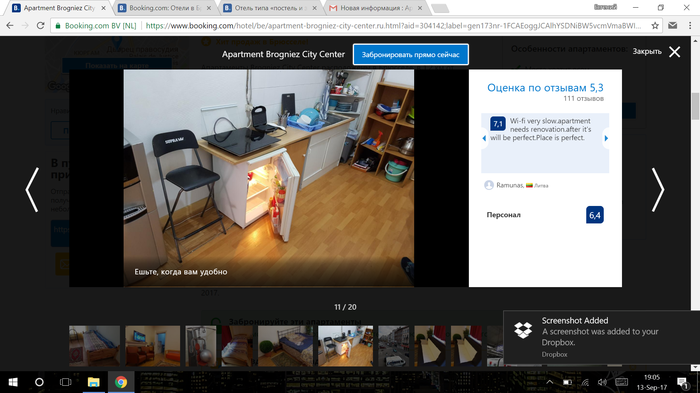Book now via blue Забронировать прямо сейчас button
Screen dimensions: 700x393
coord(410,54)
